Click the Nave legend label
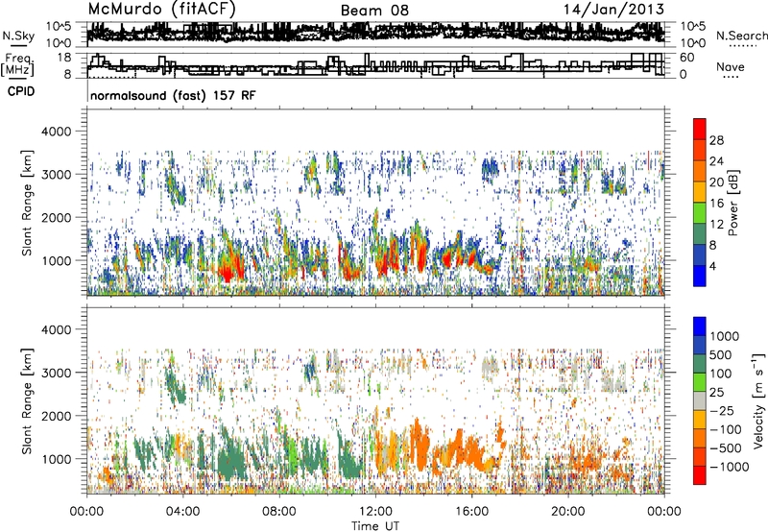 (730, 66)
